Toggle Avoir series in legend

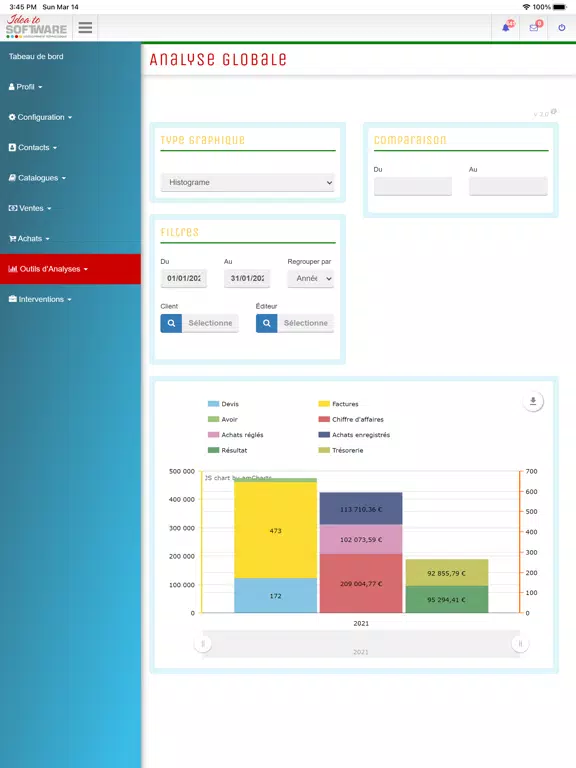tap(223, 419)
